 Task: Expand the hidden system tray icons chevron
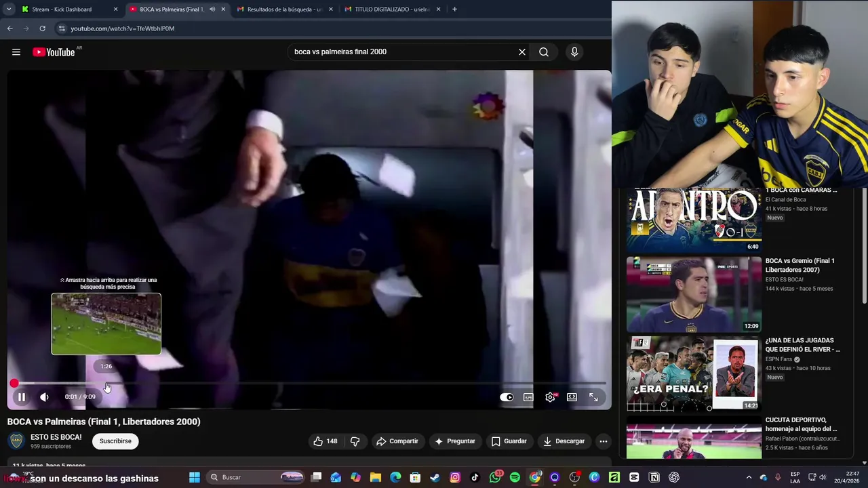[749, 477]
